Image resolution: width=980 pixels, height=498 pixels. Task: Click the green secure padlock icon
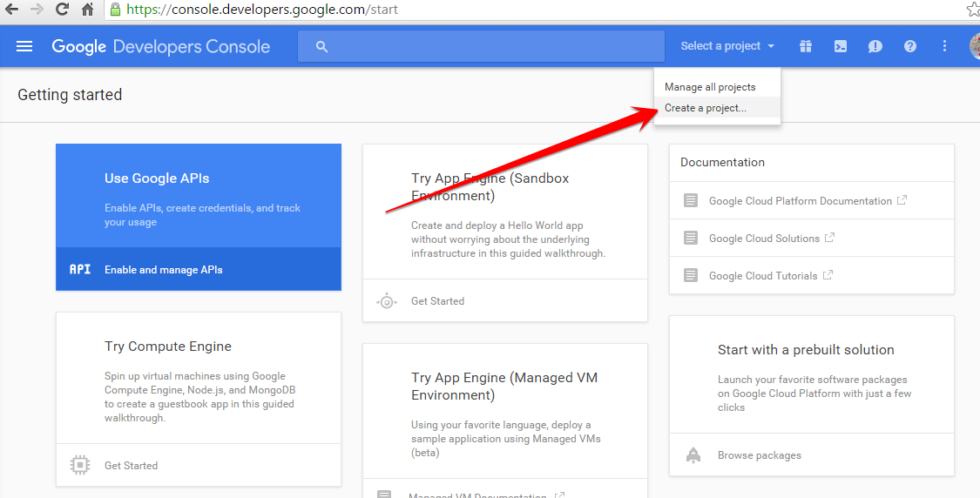[115, 10]
